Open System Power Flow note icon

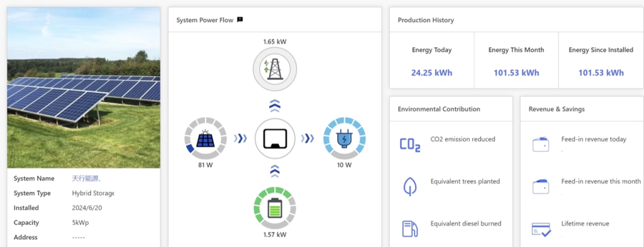(x=240, y=20)
